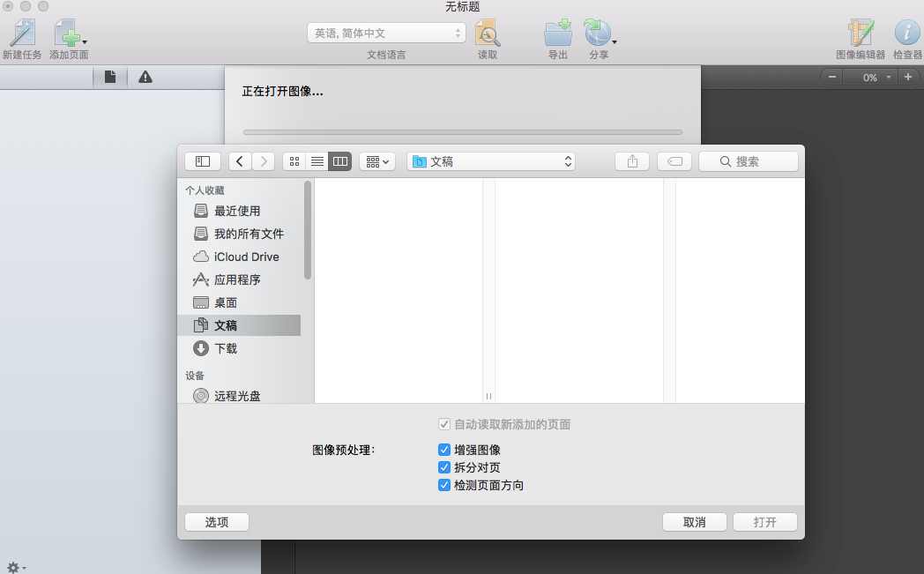Toggle the 拆分对页 checkbox

pyautogui.click(x=444, y=467)
